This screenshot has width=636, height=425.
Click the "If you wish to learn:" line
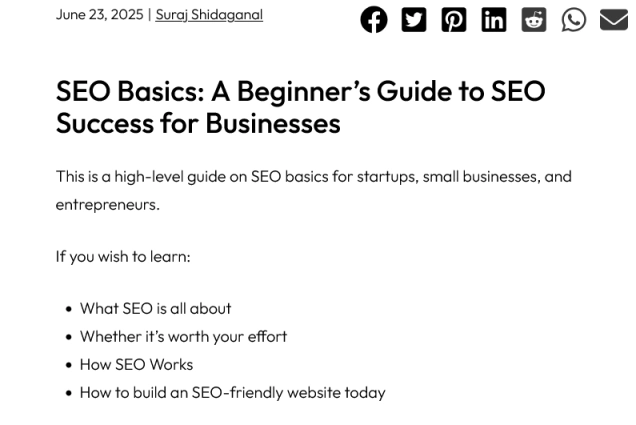123,257
